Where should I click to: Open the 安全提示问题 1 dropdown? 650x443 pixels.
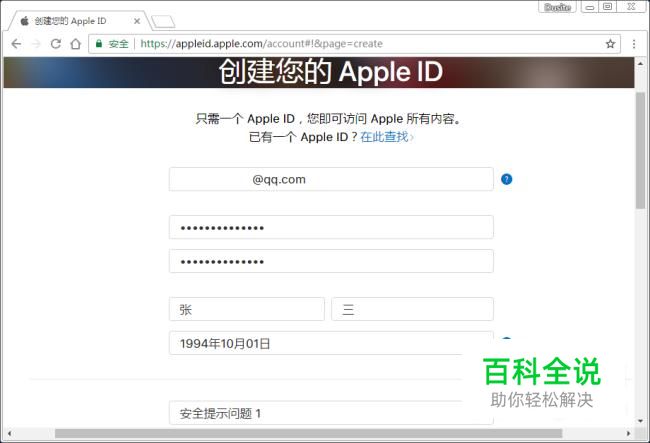(x=331, y=412)
